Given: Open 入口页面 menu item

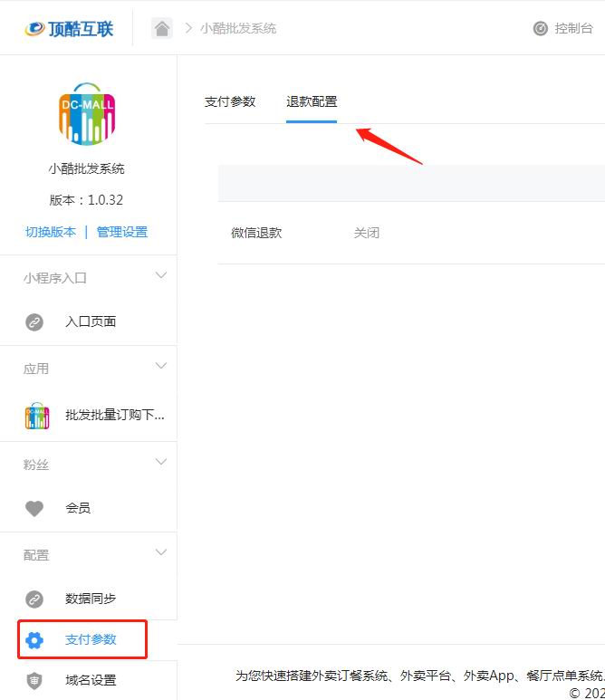Looking at the screenshot, I should click(x=89, y=321).
